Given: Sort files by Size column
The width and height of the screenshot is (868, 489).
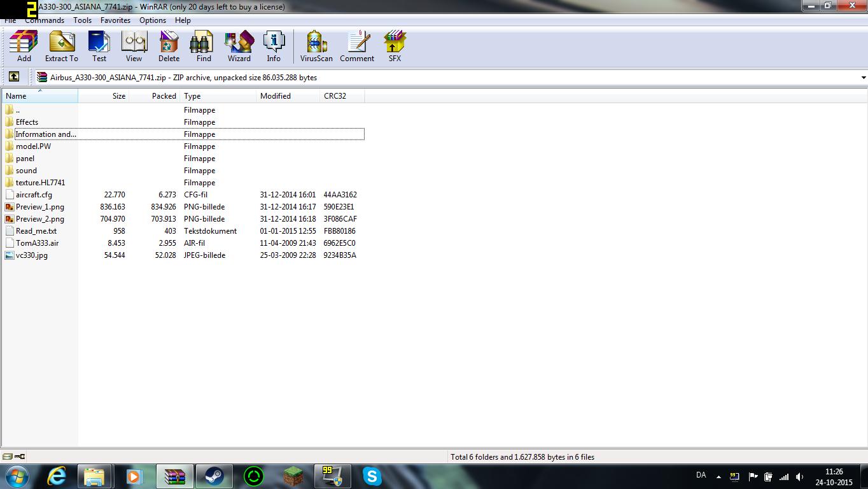Looking at the screenshot, I should point(104,96).
